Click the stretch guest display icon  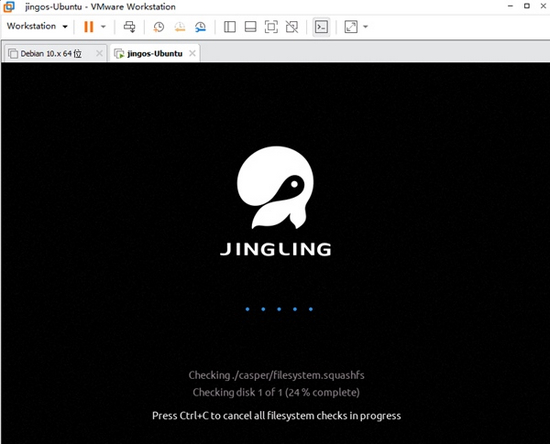click(351, 27)
